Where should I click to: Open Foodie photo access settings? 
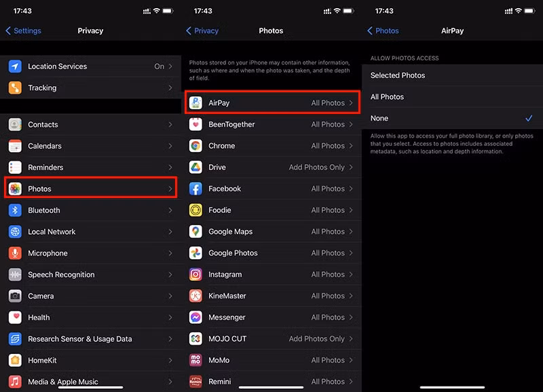click(x=271, y=210)
